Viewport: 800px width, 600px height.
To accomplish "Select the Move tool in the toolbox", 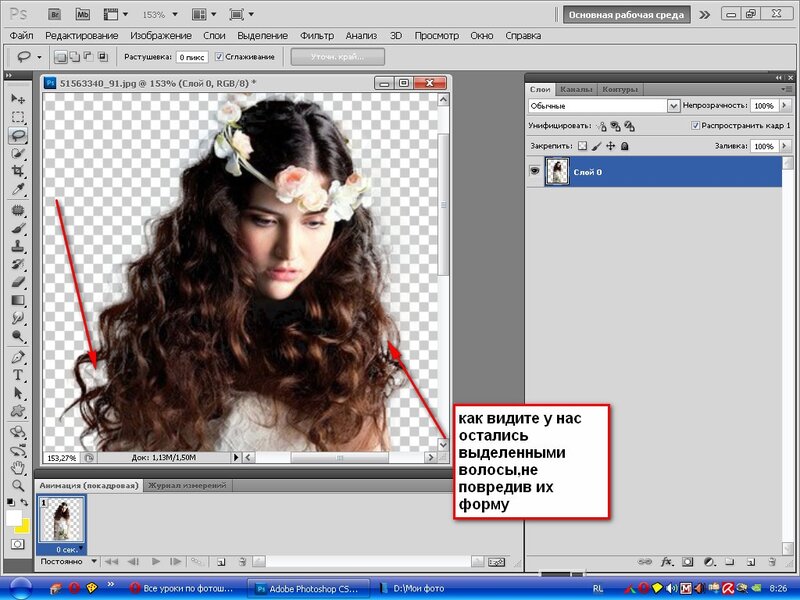I will pos(18,99).
